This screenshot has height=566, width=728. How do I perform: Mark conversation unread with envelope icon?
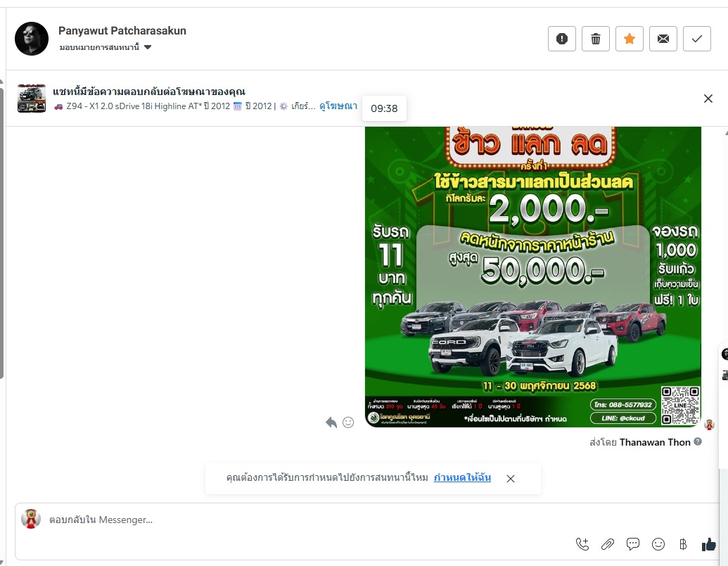point(663,39)
